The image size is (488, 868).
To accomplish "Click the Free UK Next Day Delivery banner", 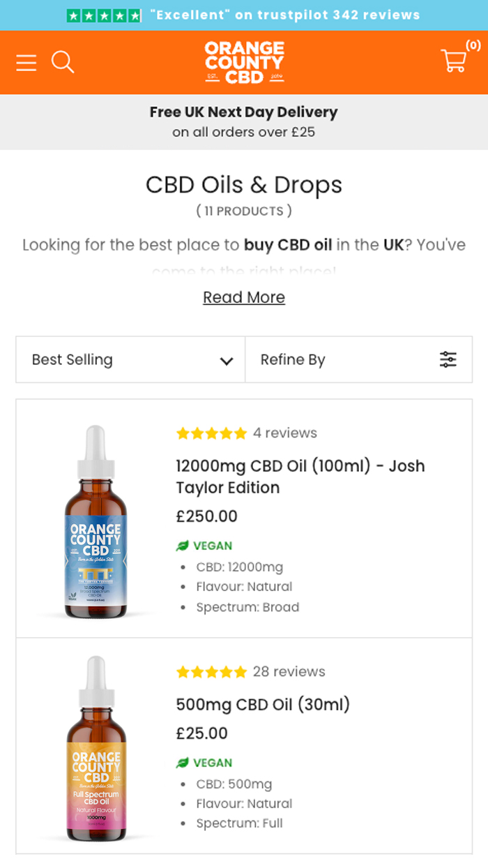I will tap(244, 121).
